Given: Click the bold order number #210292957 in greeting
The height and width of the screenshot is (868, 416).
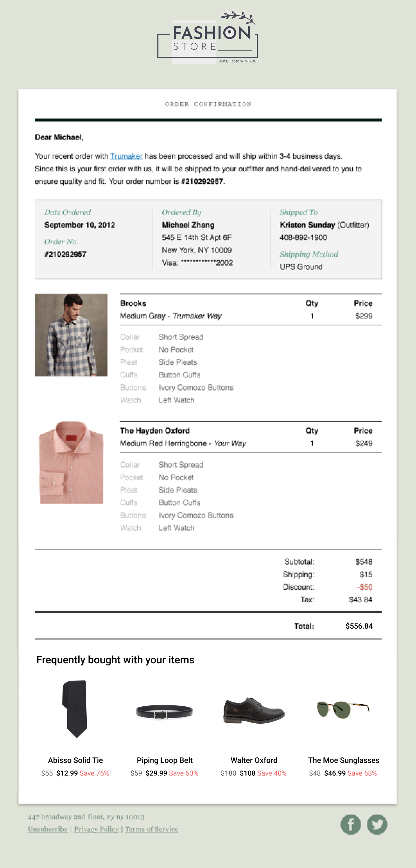Looking at the screenshot, I should pos(202,181).
